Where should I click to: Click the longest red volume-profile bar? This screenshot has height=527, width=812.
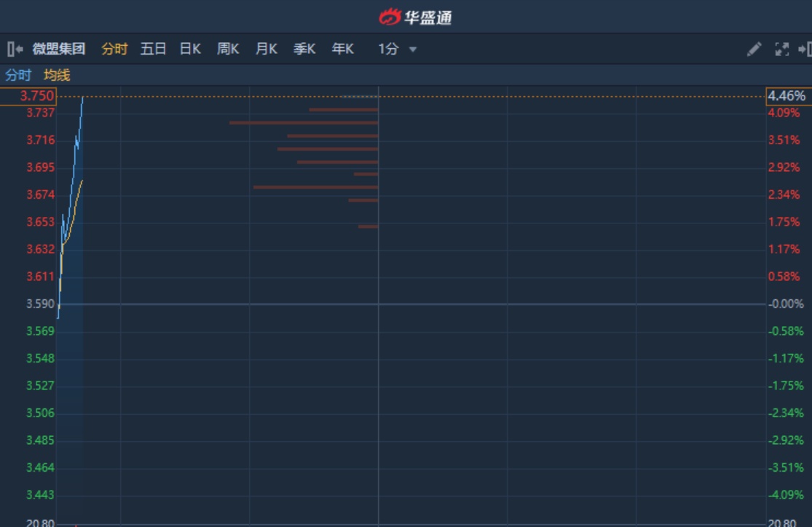click(x=304, y=123)
